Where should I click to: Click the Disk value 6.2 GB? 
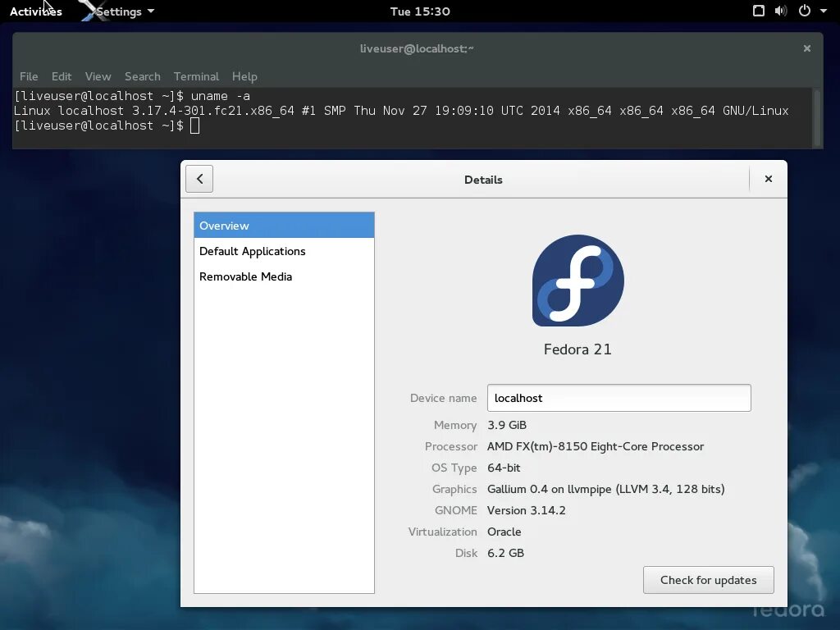(505, 554)
